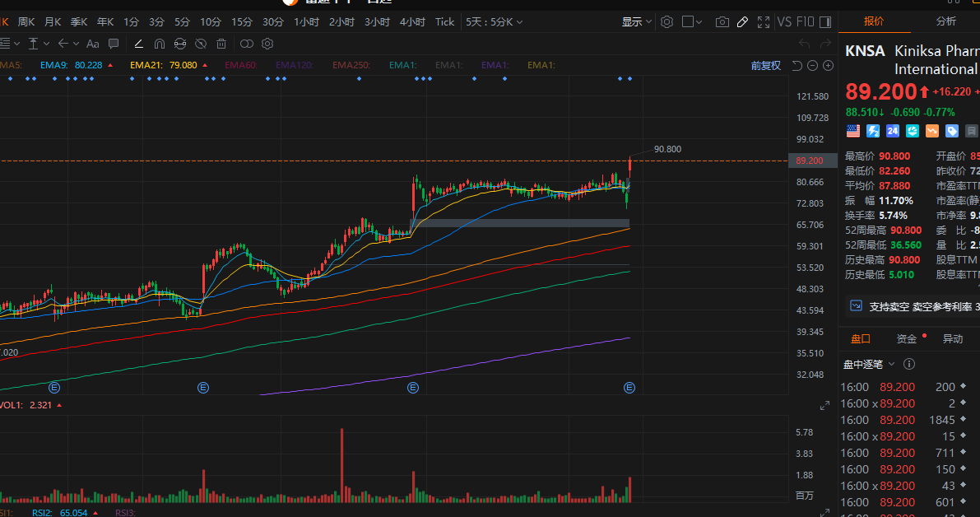Open the F10 company info
The image size is (980, 517).
pos(805,22)
